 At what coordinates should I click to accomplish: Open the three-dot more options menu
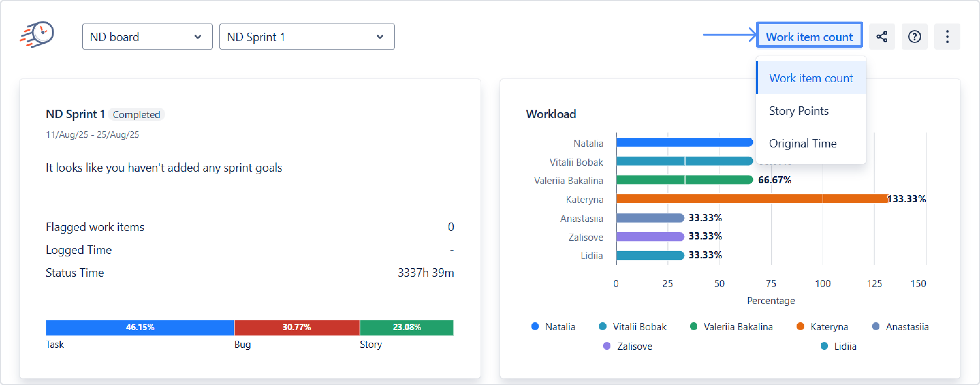(x=947, y=37)
